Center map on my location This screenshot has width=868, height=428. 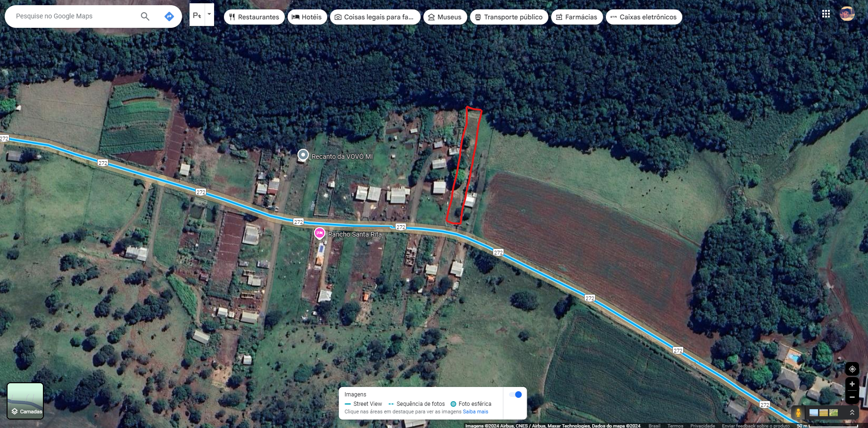click(852, 369)
